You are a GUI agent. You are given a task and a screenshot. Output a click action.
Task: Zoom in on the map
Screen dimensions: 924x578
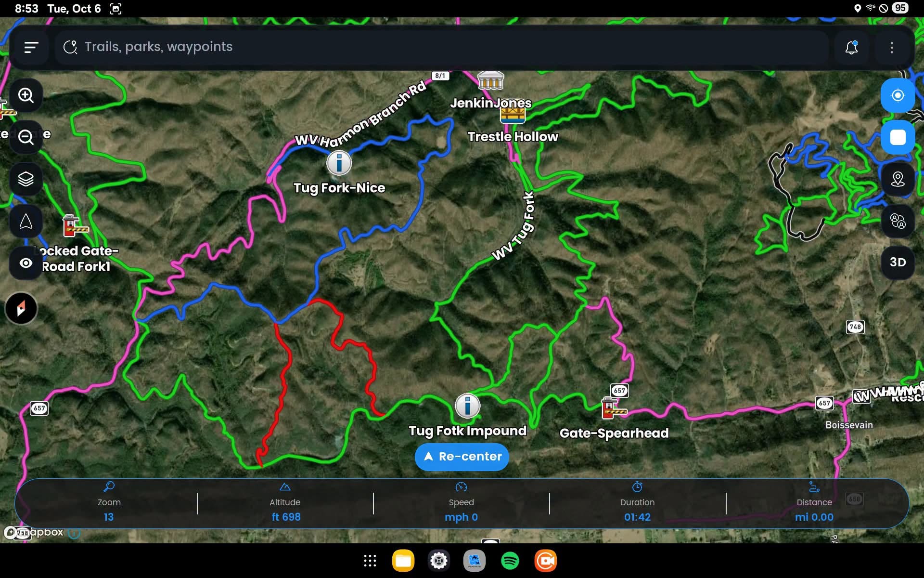pyautogui.click(x=26, y=95)
